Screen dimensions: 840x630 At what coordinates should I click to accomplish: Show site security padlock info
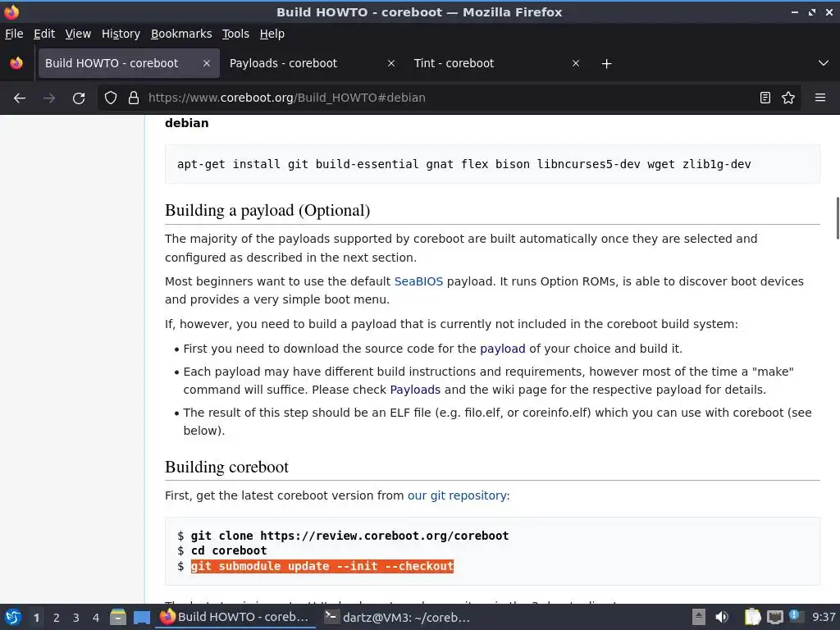134,98
